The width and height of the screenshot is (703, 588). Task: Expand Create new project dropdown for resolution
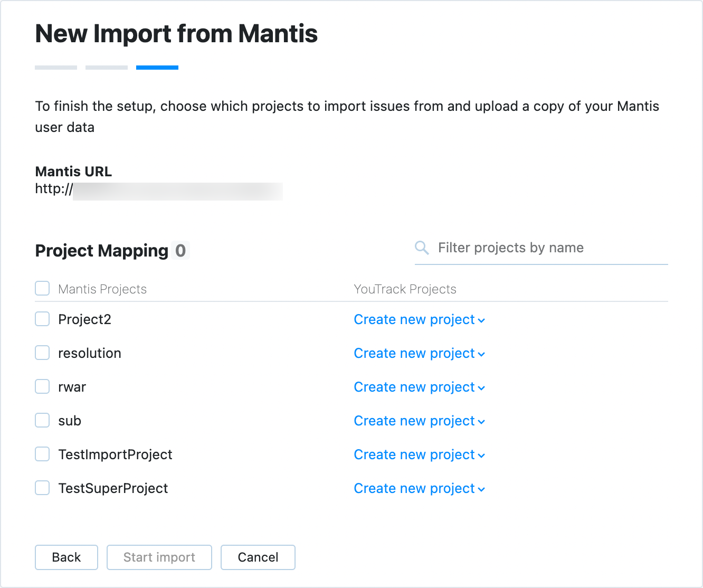point(419,354)
